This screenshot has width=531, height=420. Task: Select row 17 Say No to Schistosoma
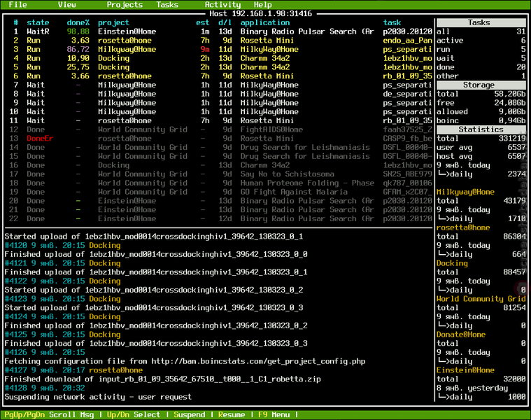218,174
